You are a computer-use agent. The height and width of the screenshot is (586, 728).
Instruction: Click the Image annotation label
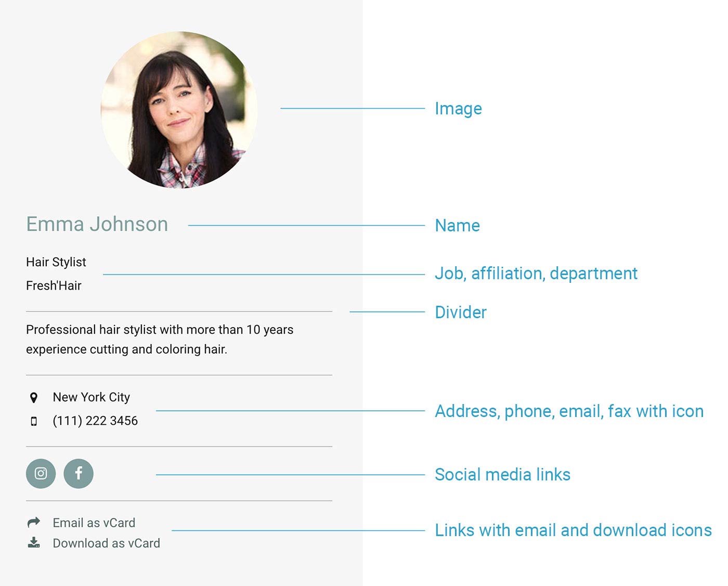[458, 109]
